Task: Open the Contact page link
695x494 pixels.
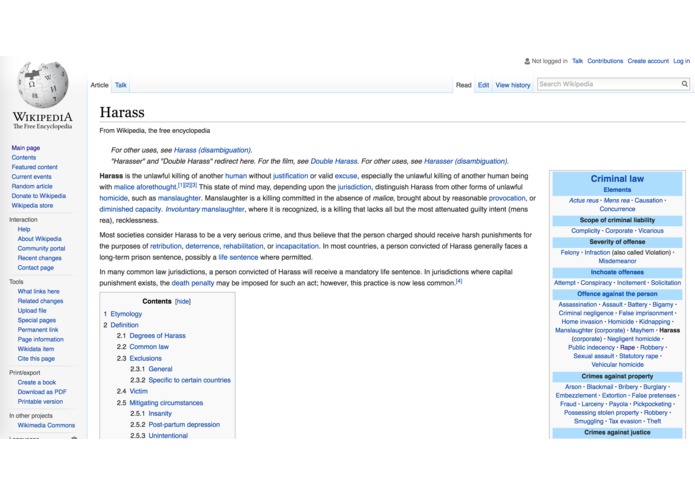Action: click(x=35, y=268)
